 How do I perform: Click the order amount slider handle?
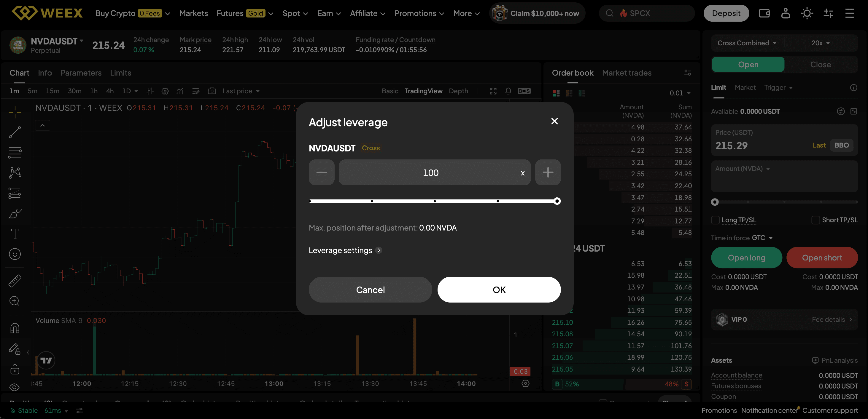(x=715, y=202)
